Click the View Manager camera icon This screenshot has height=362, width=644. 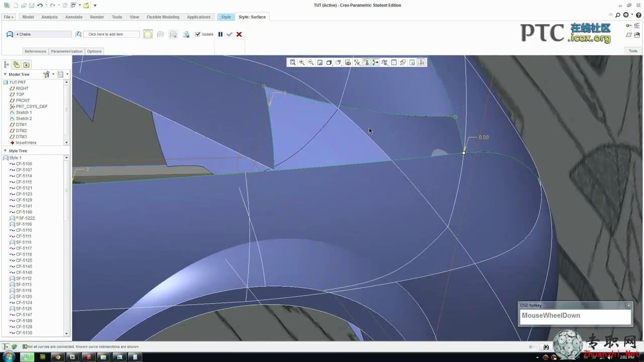[348, 62]
